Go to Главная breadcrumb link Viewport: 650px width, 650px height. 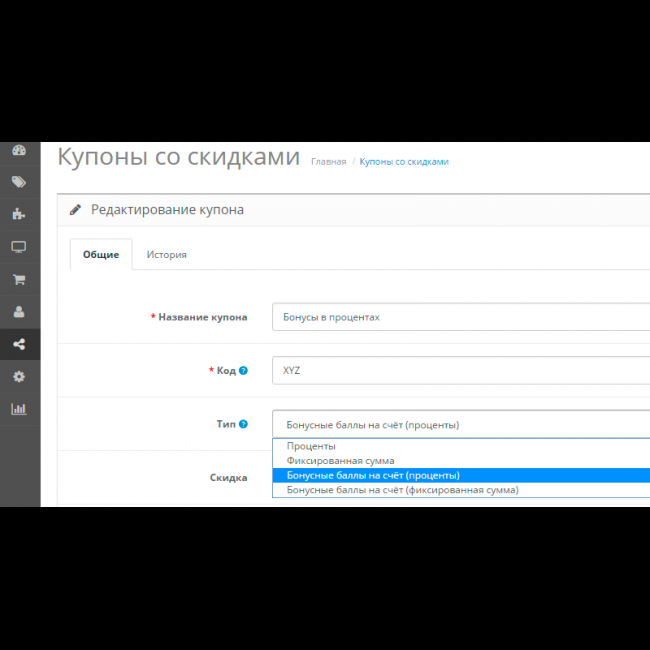pyautogui.click(x=328, y=161)
